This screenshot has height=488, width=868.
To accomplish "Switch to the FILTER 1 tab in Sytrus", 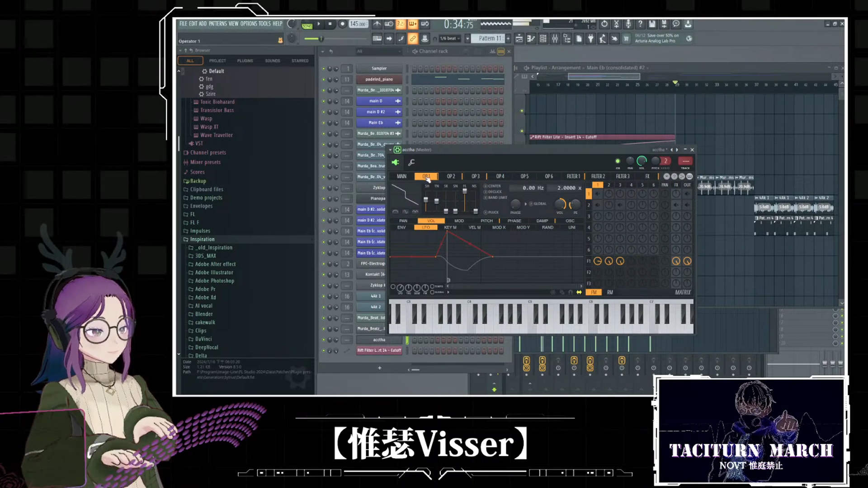I will pyautogui.click(x=573, y=176).
